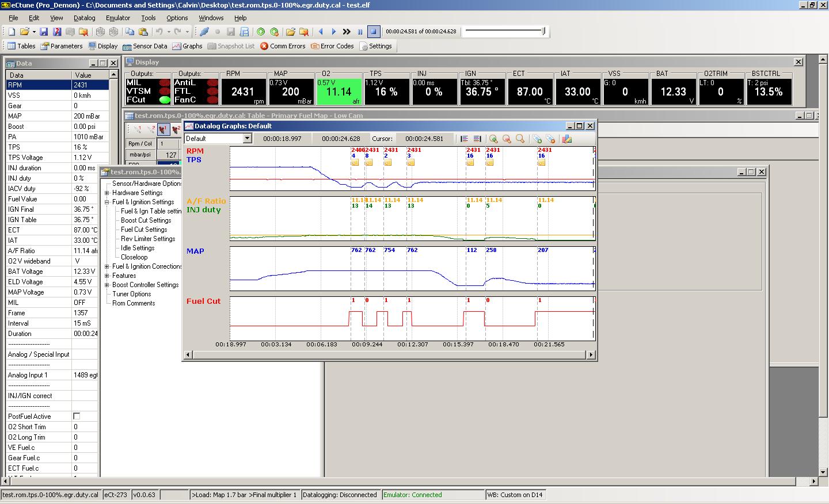Click the Paste clipboard icon

[144, 32]
